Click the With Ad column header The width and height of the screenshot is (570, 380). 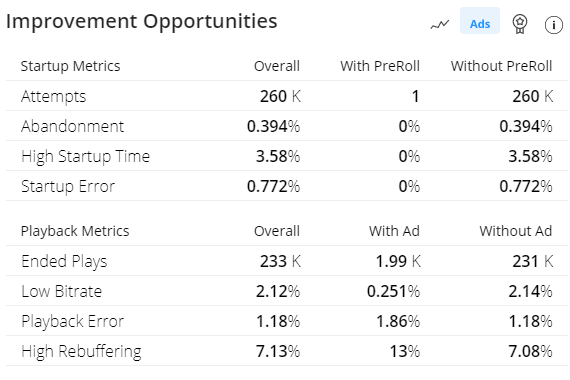(394, 231)
